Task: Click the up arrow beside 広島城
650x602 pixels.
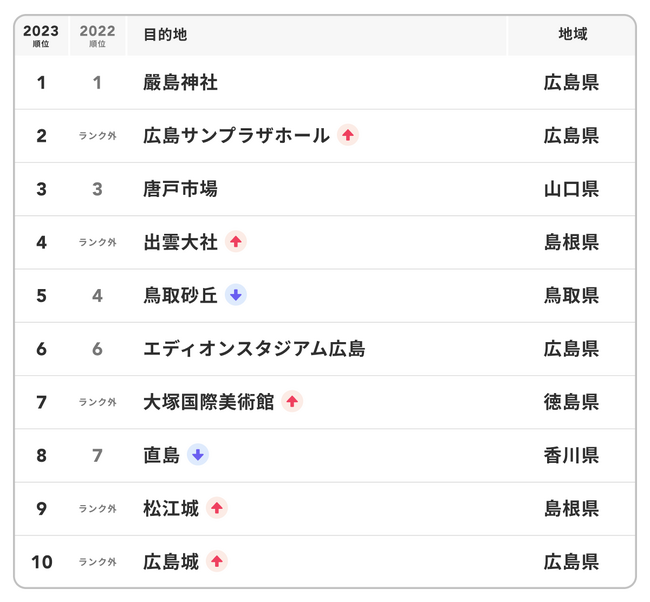Action: pos(217,561)
